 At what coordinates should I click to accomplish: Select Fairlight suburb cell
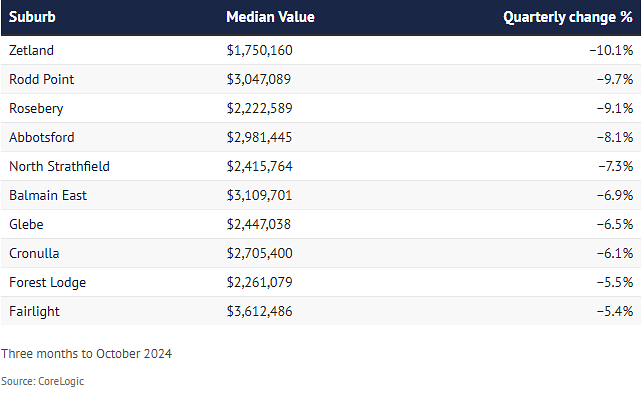click(34, 312)
